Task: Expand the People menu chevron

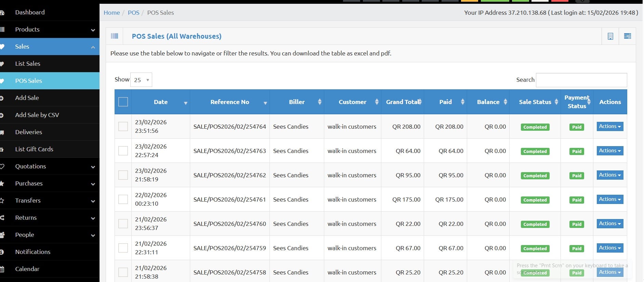Action: pyautogui.click(x=93, y=235)
